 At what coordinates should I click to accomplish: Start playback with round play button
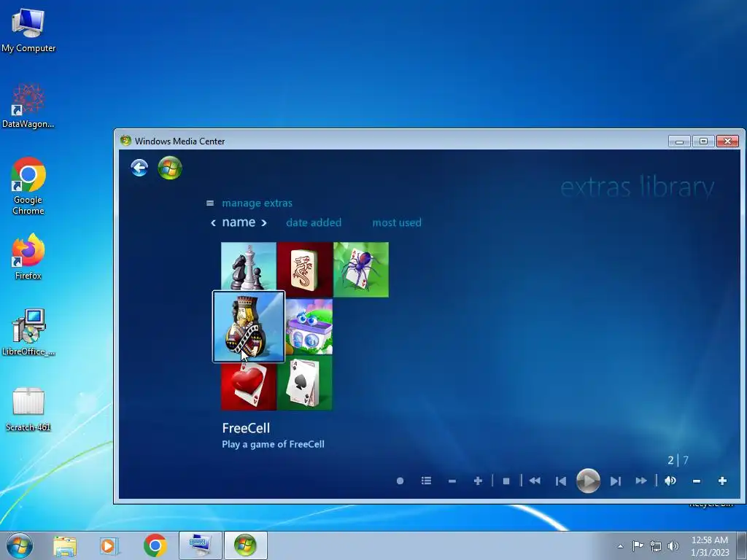[589, 481]
